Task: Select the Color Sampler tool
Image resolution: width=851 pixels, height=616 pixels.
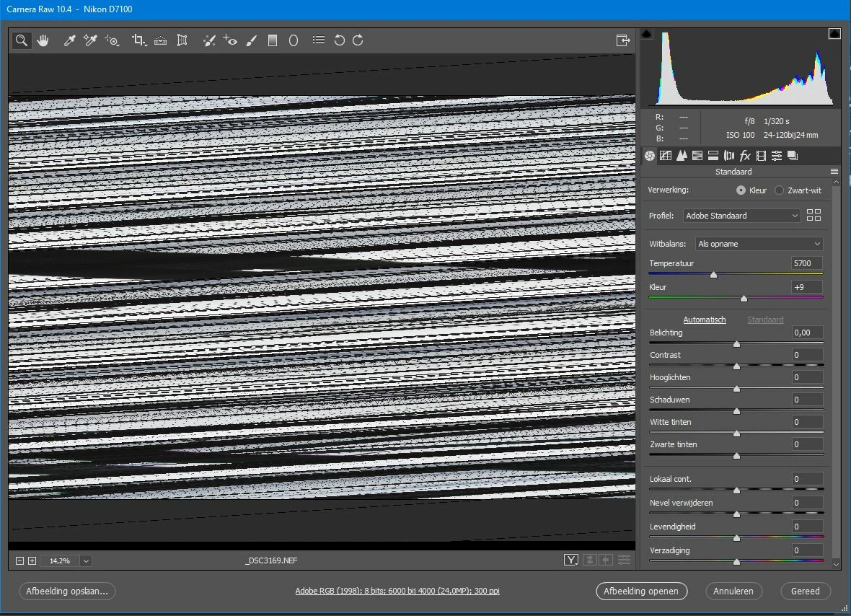Action: [90, 40]
